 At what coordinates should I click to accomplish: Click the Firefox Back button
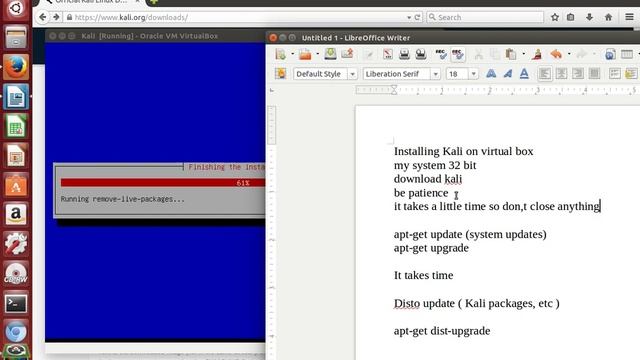tap(42, 17)
